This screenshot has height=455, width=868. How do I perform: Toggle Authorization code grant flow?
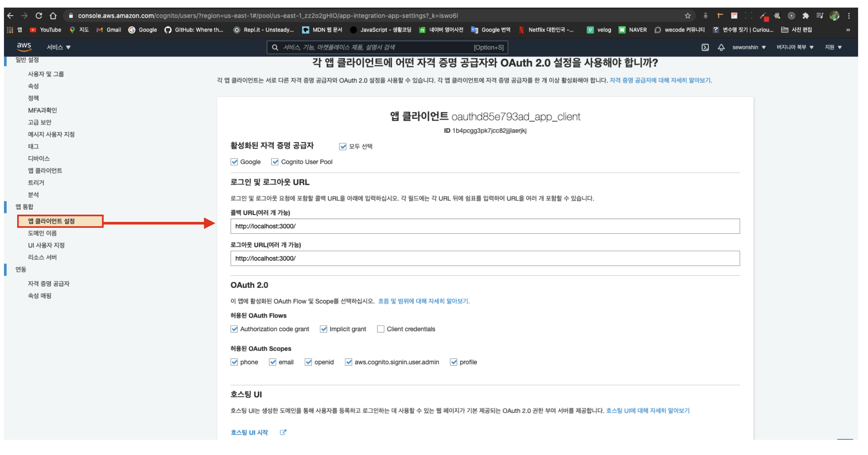(x=234, y=329)
